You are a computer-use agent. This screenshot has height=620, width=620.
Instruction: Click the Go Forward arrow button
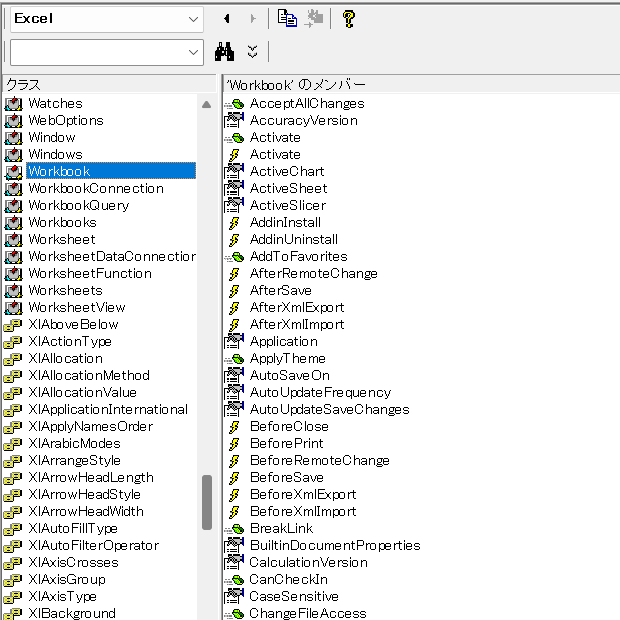[x=253, y=19]
